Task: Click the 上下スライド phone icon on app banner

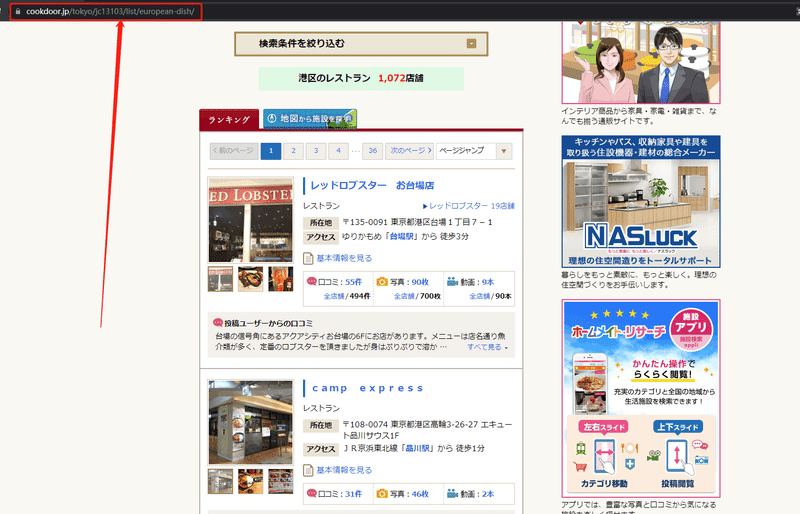Action: click(677, 456)
